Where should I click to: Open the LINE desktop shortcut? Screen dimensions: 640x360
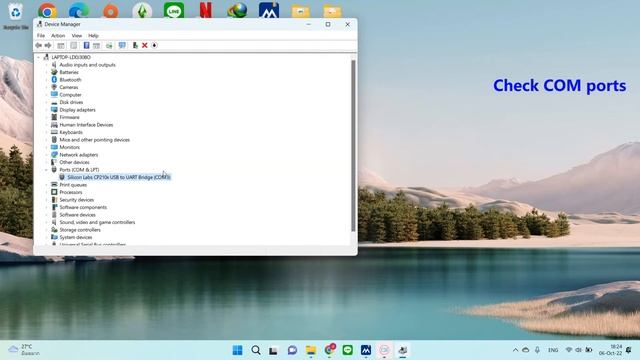click(x=174, y=10)
